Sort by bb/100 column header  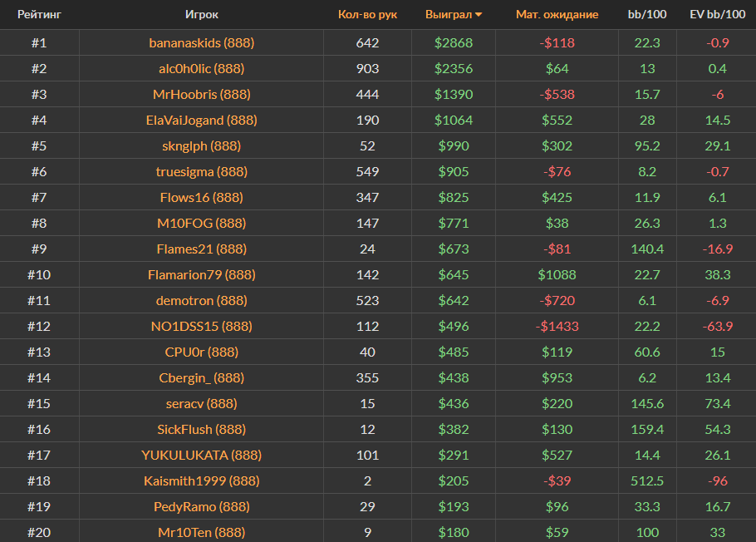pyautogui.click(x=647, y=15)
